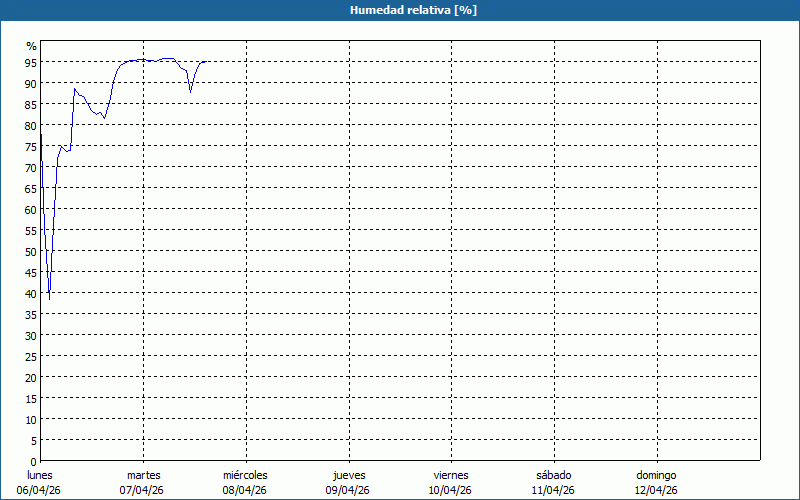This screenshot has height=500, width=800.
Task: Click the 06/04/26 date label
Action: tap(40, 490)
